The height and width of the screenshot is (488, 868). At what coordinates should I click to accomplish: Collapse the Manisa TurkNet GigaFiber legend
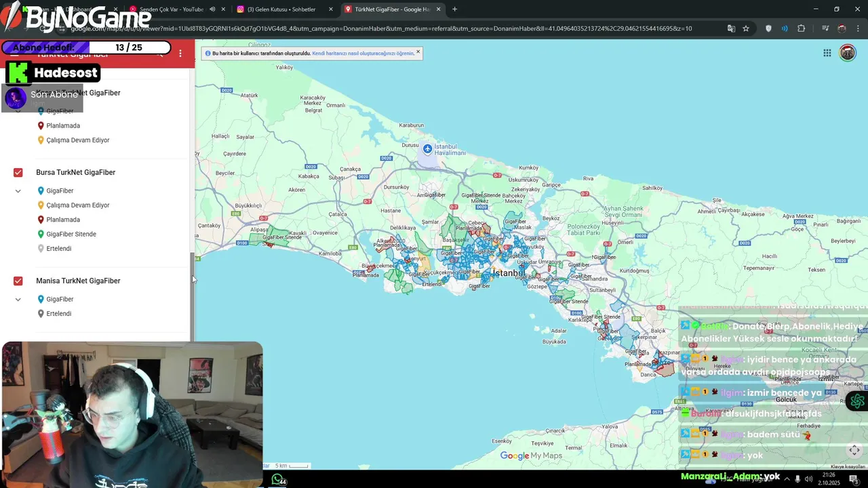[18, 300]
